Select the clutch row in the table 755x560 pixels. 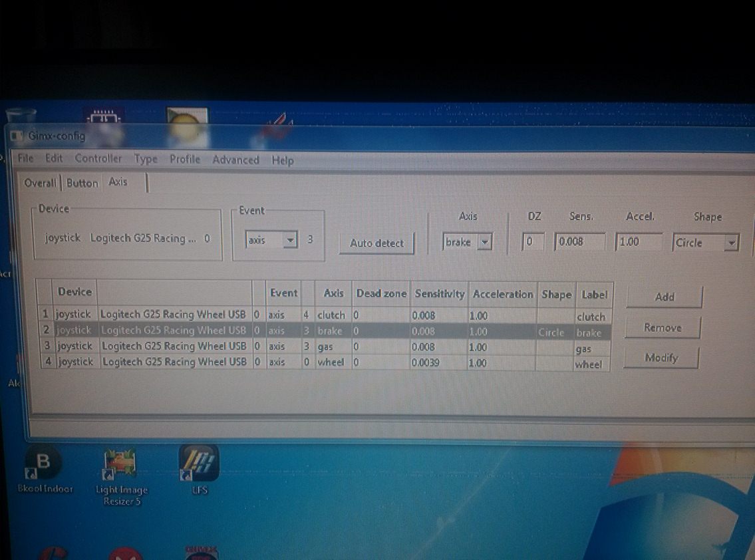point(325,315)
